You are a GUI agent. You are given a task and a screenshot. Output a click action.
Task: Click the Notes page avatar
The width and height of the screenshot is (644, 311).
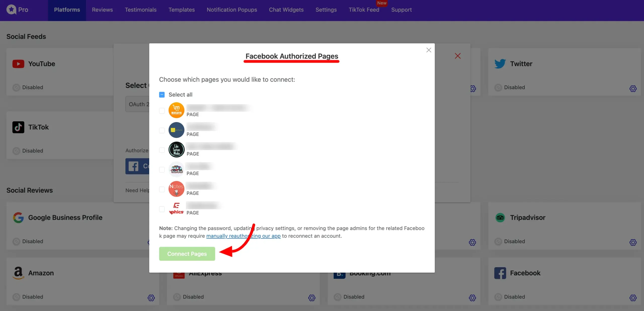tap(176, 189)
